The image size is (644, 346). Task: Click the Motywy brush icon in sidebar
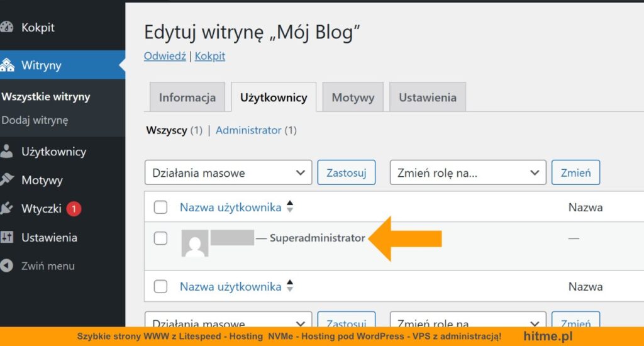click(6, 180)
